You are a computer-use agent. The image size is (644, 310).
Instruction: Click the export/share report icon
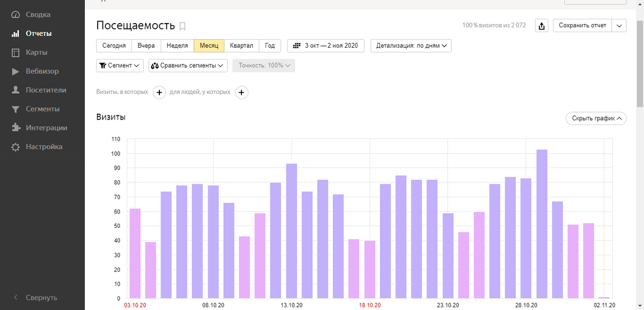pos(542,26)
